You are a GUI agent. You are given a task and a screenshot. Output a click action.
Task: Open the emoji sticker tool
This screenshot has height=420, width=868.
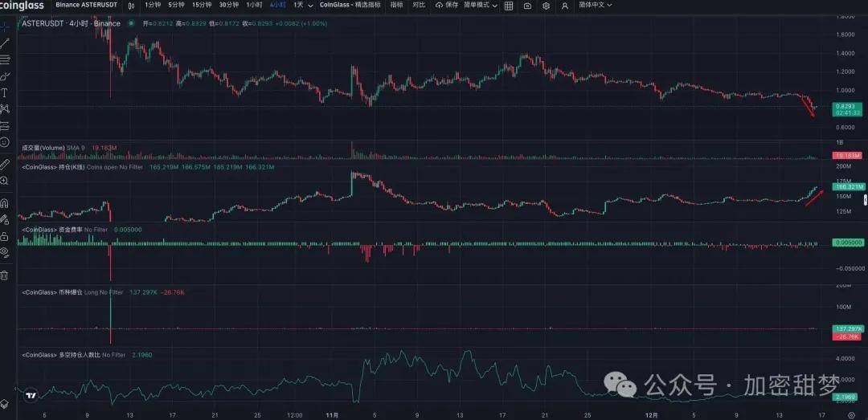point(5,142)
